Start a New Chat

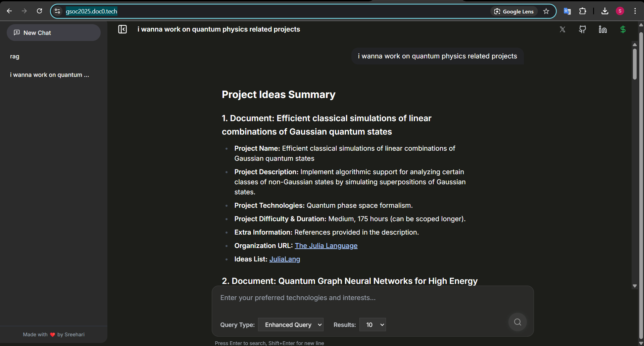54,33
